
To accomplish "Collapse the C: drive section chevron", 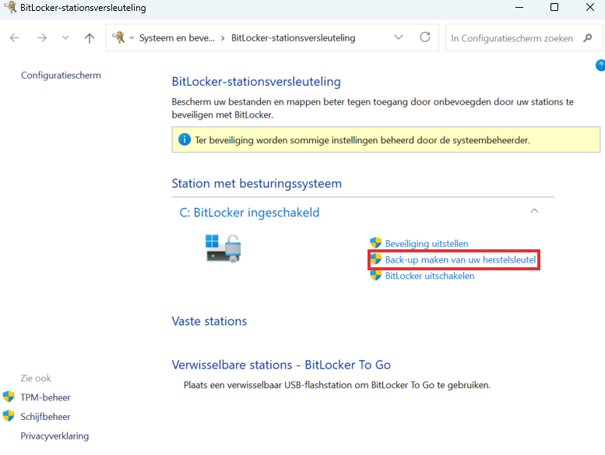I will (534, 211).
